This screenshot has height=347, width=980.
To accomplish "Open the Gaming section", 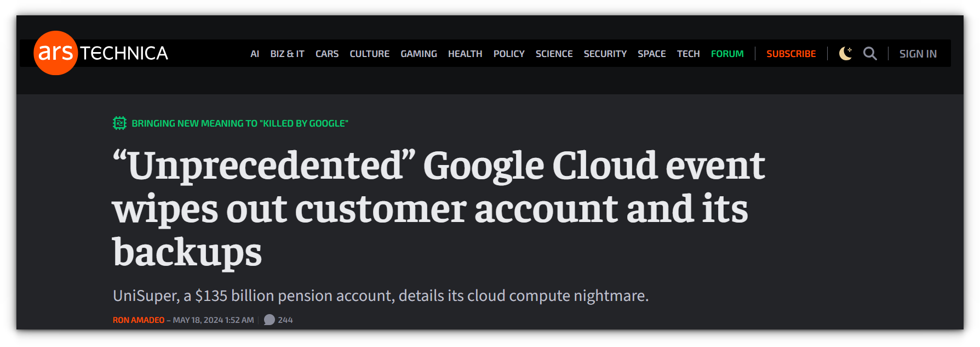I will click(419, 54).
